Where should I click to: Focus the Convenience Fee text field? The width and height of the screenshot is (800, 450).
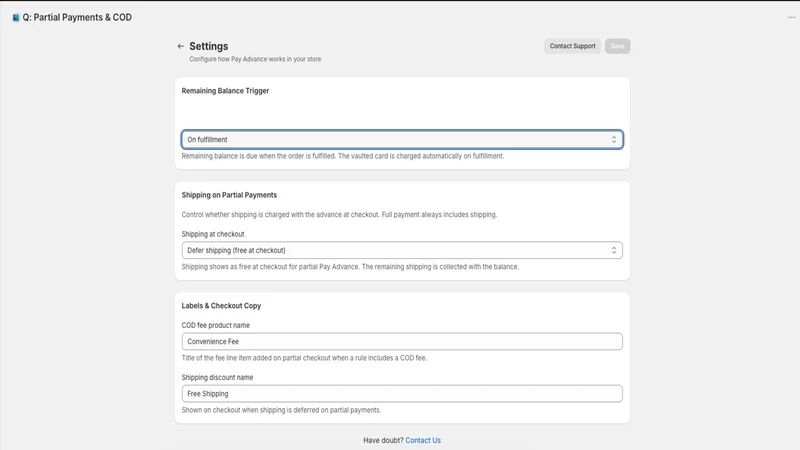point(402,341)
